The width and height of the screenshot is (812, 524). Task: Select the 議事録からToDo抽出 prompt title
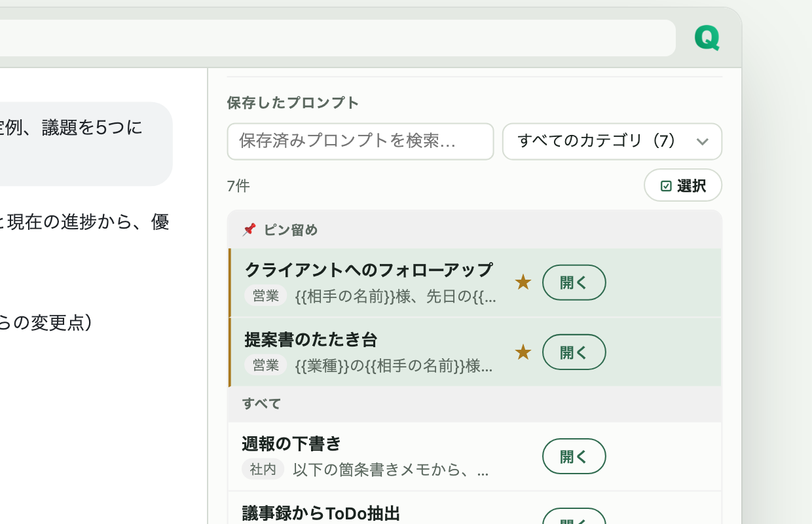click(321, 513)
